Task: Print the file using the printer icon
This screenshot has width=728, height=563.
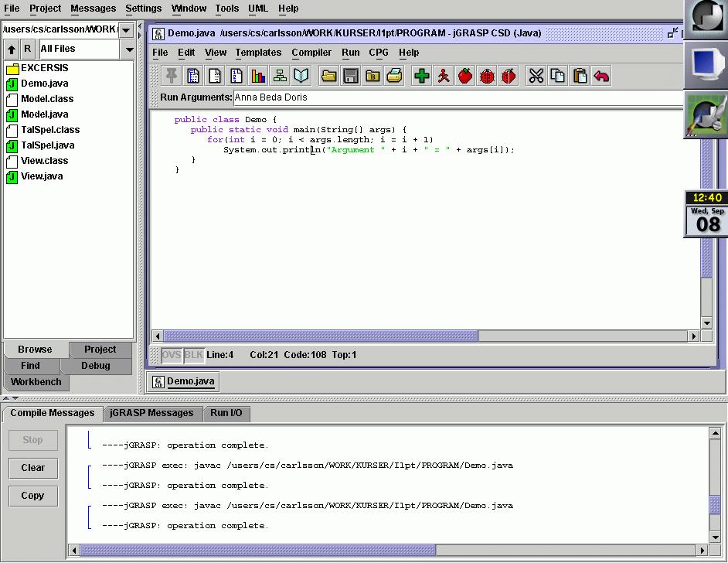Action: tap(394, 76)
